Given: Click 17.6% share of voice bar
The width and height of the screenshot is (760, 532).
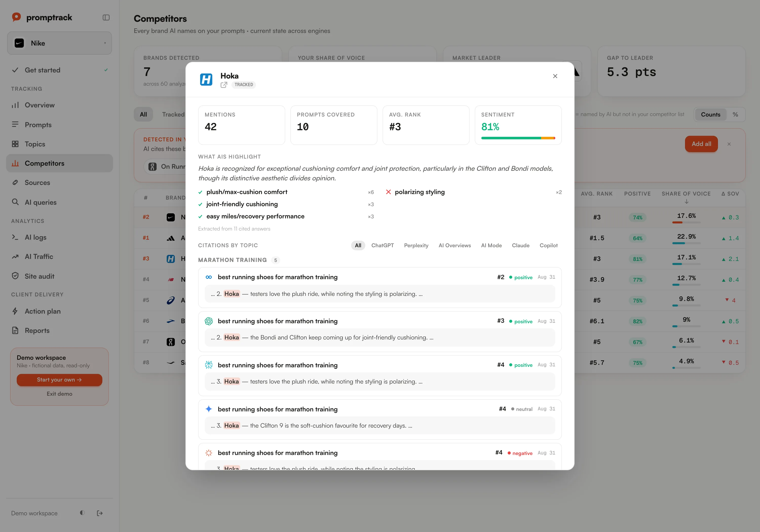Looking at the screenshot, I should pyautogui.click(x=686, y=222).
